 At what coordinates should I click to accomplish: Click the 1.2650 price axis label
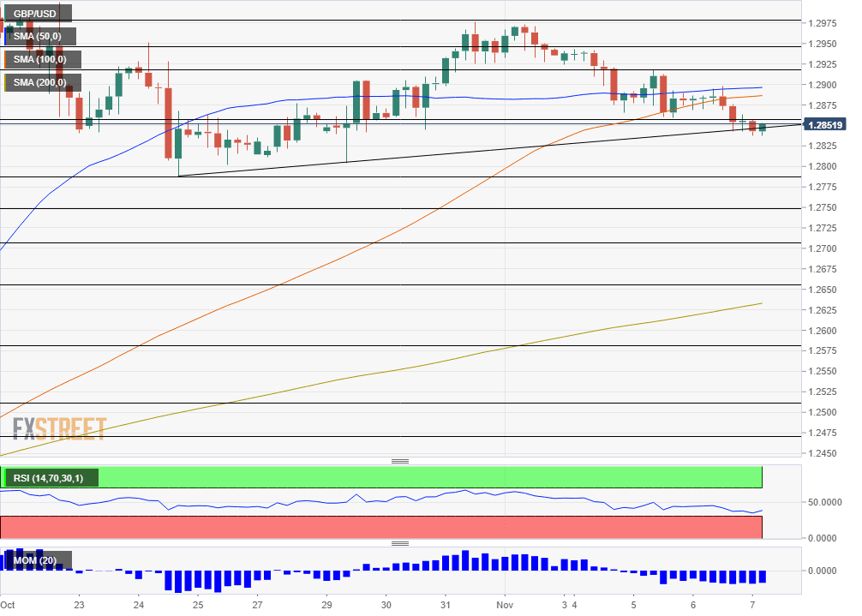click(x=823, y=290)
